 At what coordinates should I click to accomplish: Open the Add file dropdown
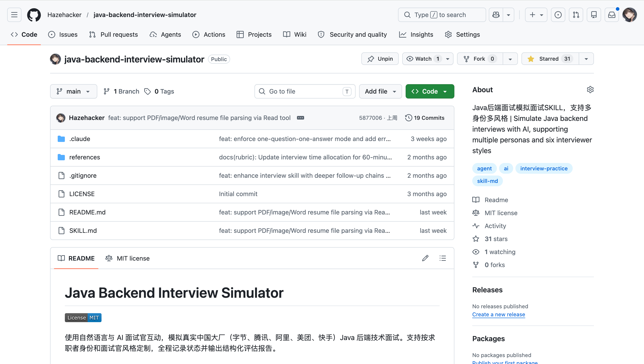(380, 91)
